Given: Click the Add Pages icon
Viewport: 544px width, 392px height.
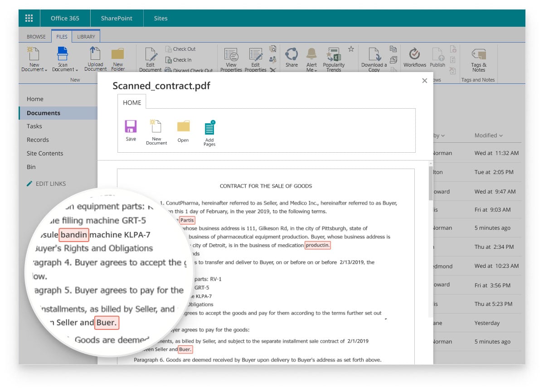Looking at the screenshot, I should (x=209, y=128).
